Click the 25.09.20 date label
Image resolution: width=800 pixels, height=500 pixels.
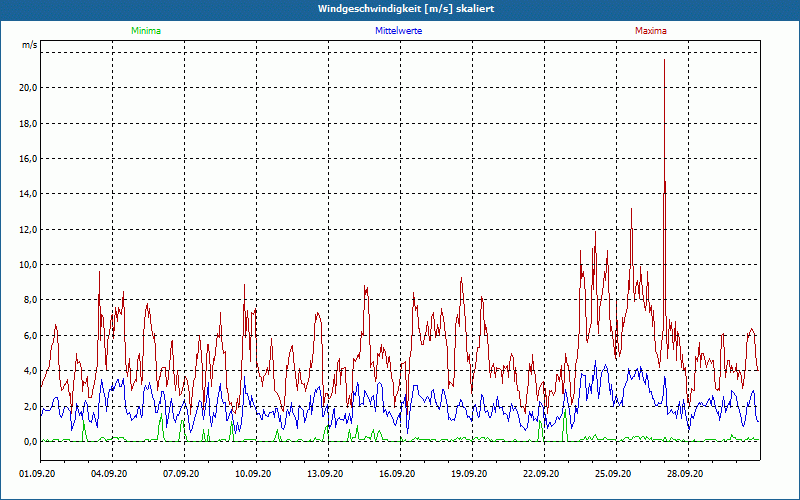point(613,474)
